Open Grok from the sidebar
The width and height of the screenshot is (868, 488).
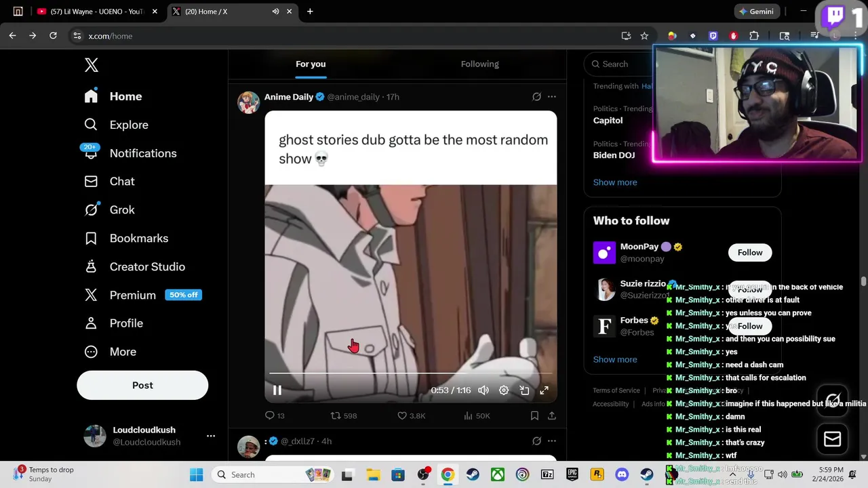(x=109, y=210)
